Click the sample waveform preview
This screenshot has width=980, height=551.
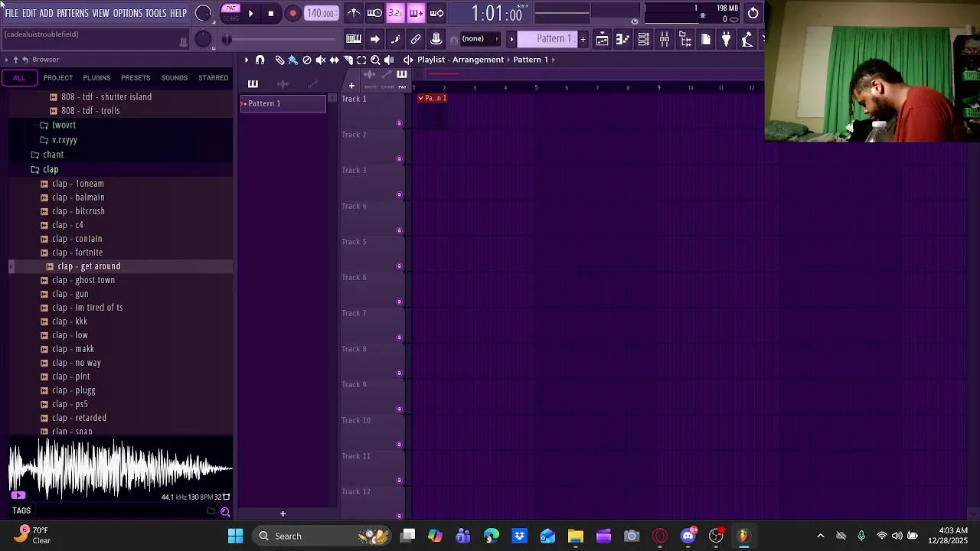coord(119,470)
